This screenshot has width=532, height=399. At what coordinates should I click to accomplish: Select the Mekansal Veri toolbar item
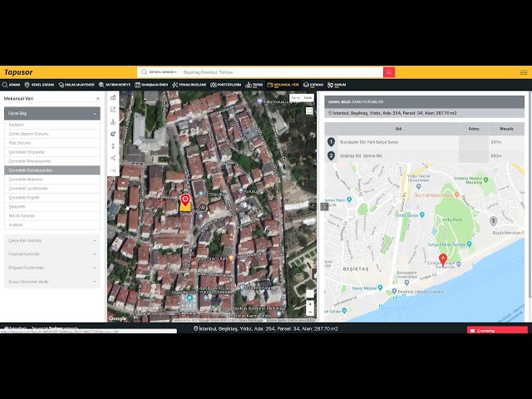(283, 85)
